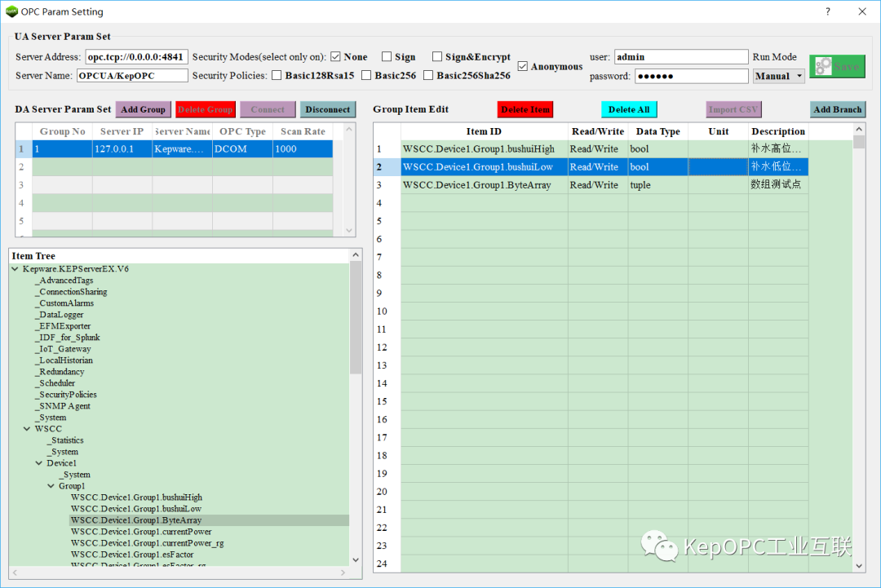The height and width of the screenshot is (588, 881).
Task: Click the user field containing admin
Action: pos(681,57)
